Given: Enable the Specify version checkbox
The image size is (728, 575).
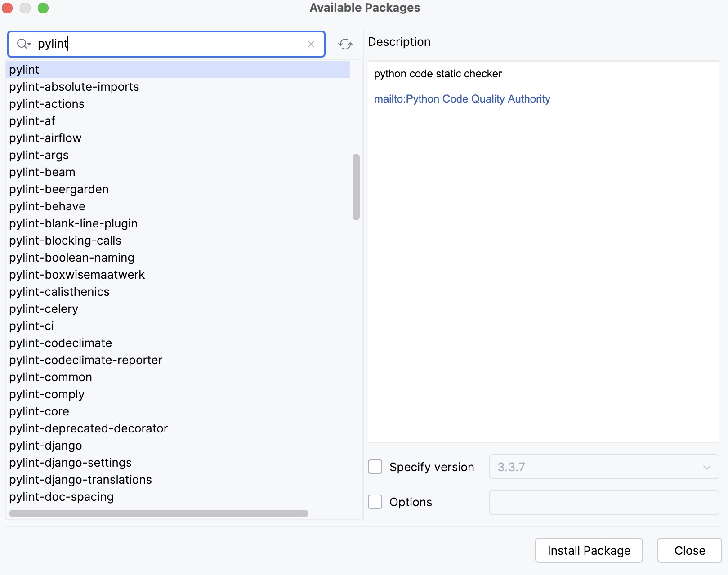Looking at the screenshot, I should 375,467.
